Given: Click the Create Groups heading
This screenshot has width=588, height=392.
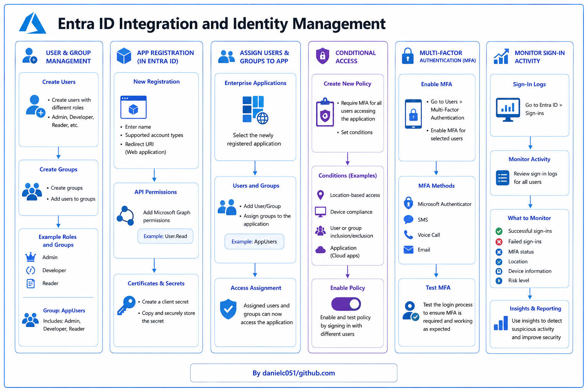Looking at the screenshot, I should click(59, 169).
